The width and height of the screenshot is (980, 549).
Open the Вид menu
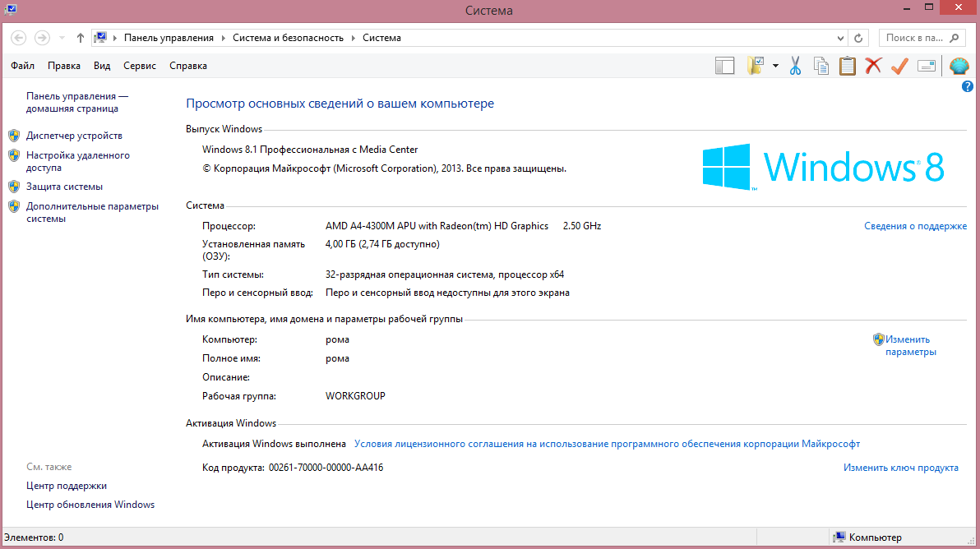tap(102, 66)
